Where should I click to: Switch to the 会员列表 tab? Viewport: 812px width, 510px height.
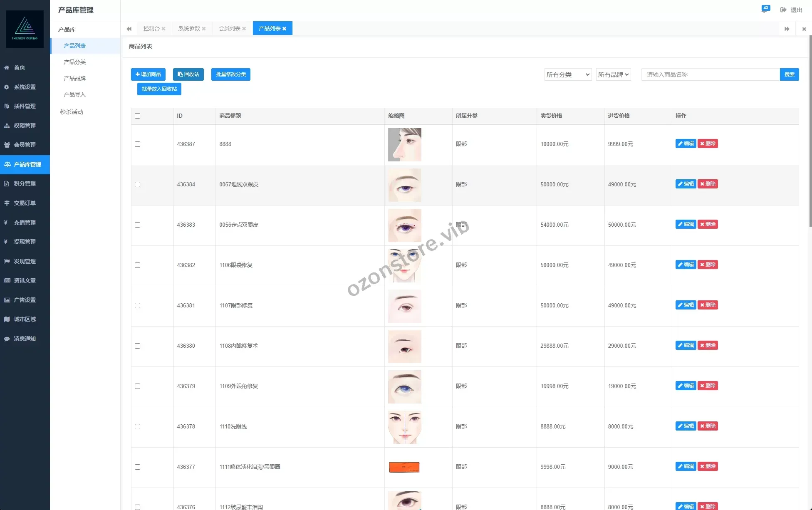(229, 28)
